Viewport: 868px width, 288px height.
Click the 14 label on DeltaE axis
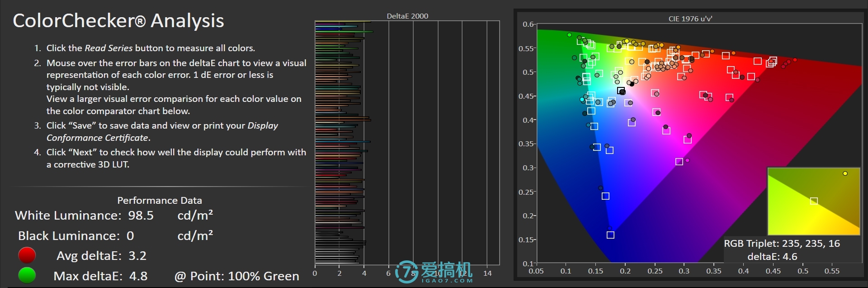[487, 273]
